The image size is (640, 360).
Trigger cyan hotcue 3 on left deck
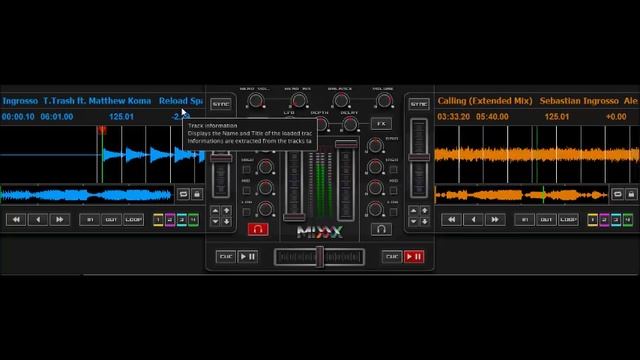(x=182, y=220)
